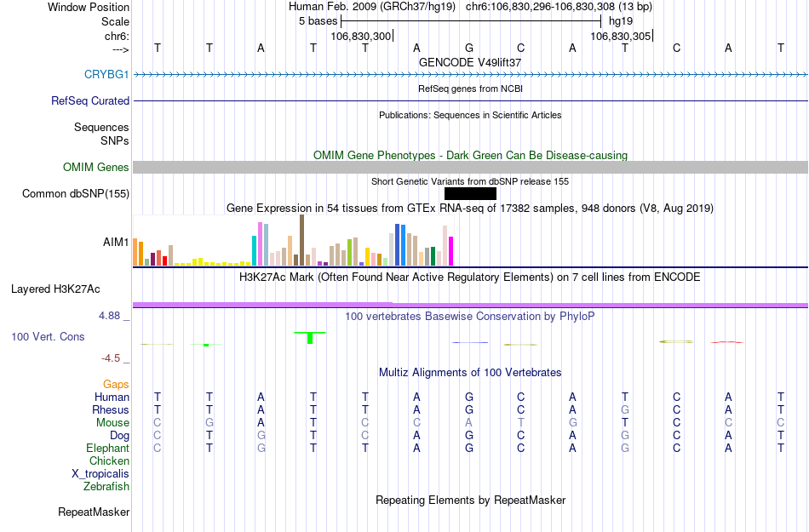Viewport: 809px width, 532px height.
Task: Click the Mouse alignment row label
Action: click(112, 423)
